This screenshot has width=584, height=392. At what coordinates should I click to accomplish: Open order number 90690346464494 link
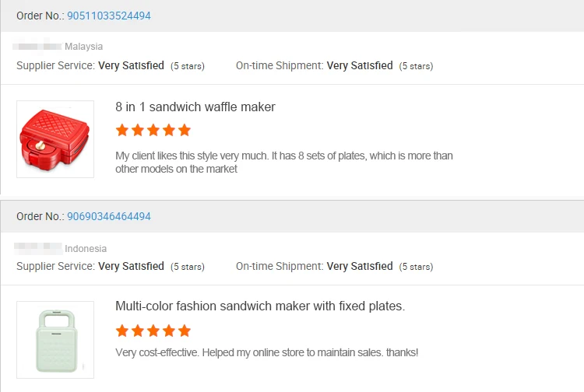coord(109,216)
